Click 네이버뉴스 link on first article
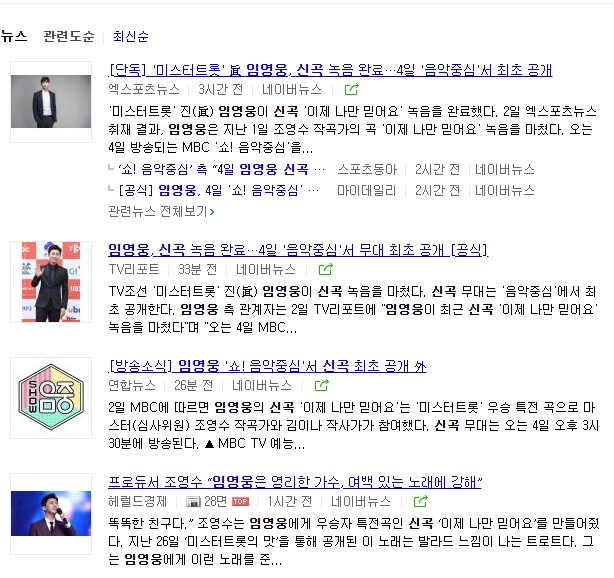This screenshot has height=578, width=614. 292,90
